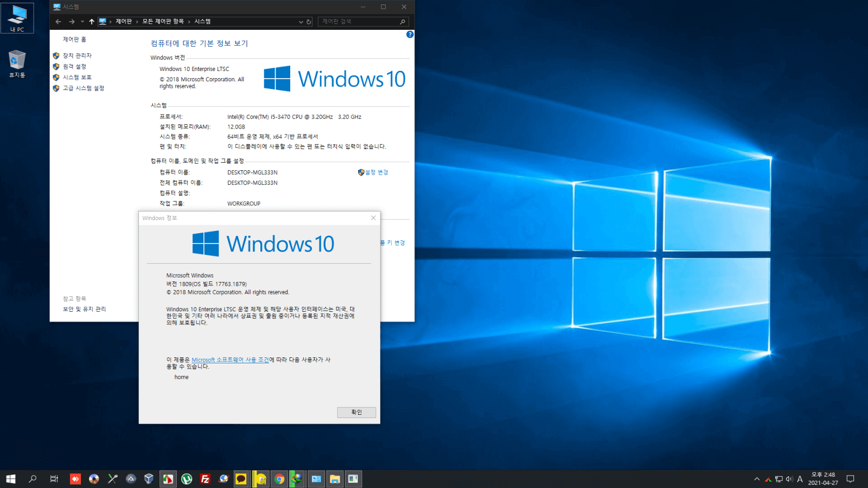Open recent locations dropdown arrow

click(x=82, y=22)
